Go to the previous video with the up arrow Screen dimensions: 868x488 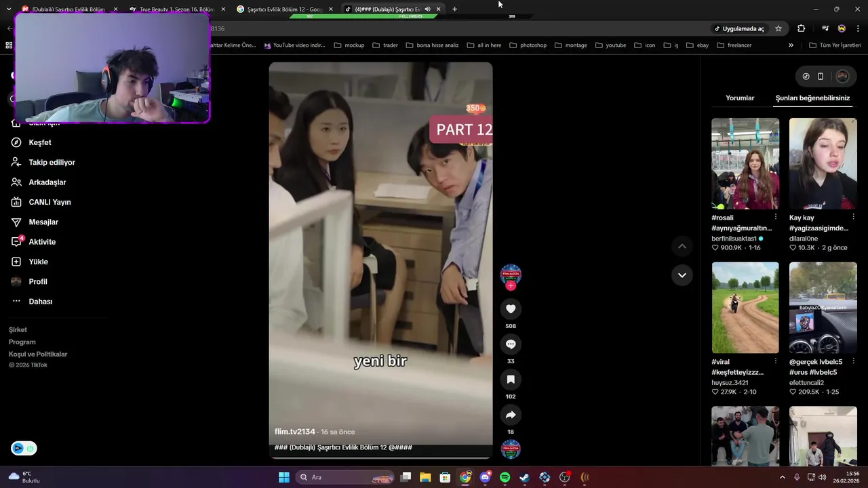click(x=682, y=247)
